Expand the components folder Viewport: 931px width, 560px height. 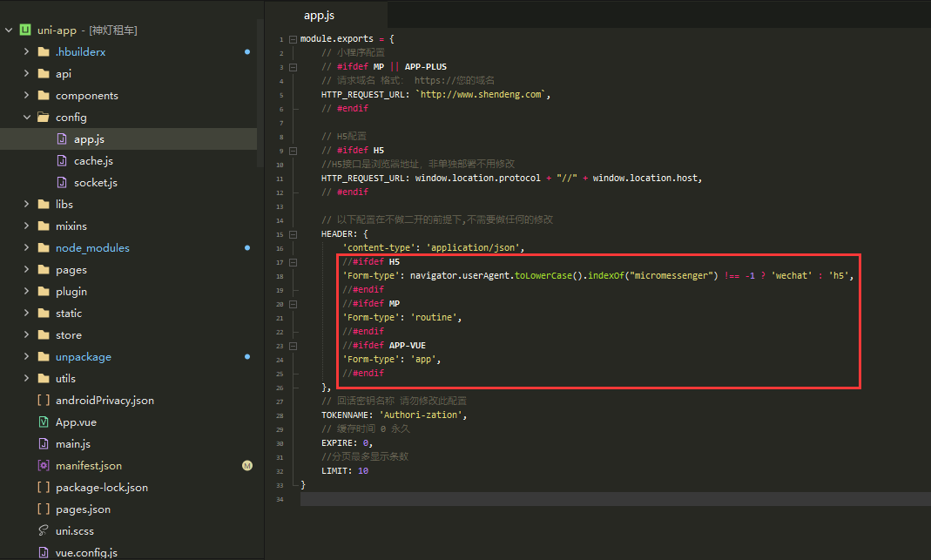(26, 96)
